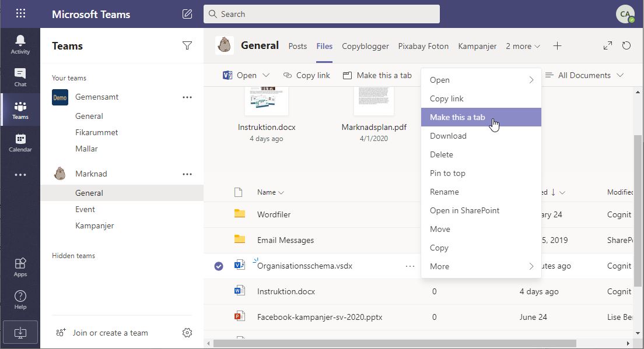
Task: Open the Apps icon in sidebar
Action: [20, 267]
